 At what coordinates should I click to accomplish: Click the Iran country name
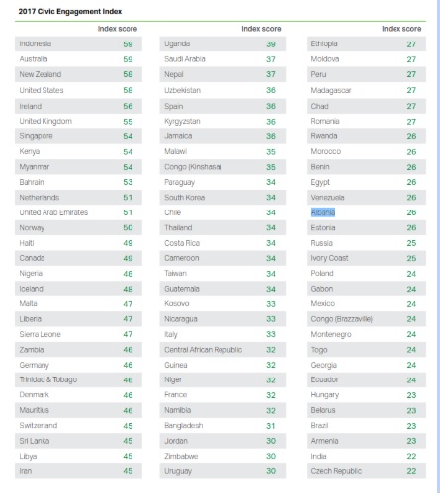(x=26, y=471)
